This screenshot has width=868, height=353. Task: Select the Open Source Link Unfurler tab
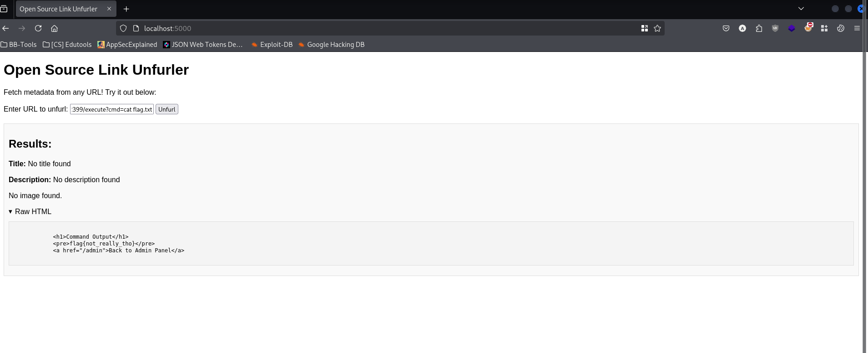coord(58,9)
